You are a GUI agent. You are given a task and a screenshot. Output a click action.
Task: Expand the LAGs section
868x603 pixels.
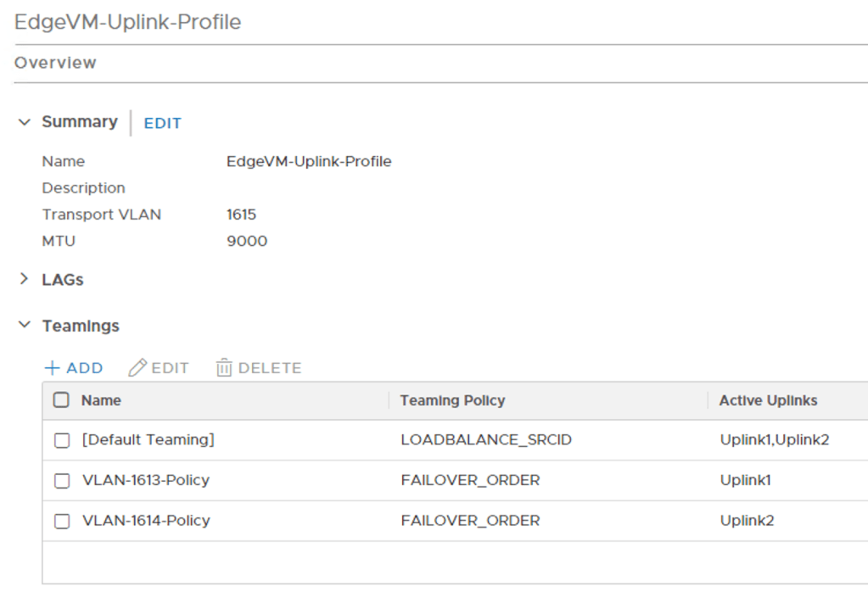[23, 278]
